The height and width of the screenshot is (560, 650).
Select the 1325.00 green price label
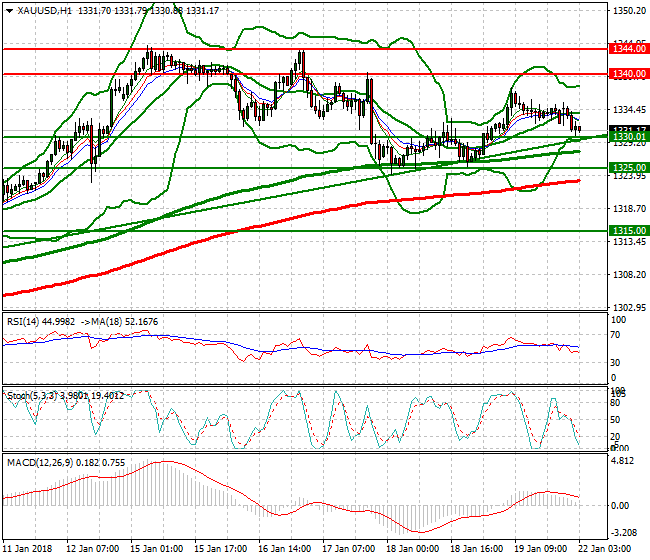pos(629,167)
